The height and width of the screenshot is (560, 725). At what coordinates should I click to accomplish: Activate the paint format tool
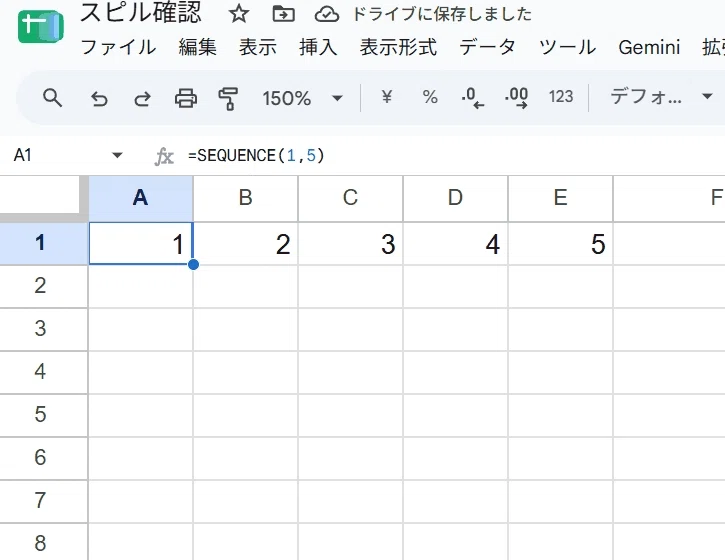tap(228, 98)
